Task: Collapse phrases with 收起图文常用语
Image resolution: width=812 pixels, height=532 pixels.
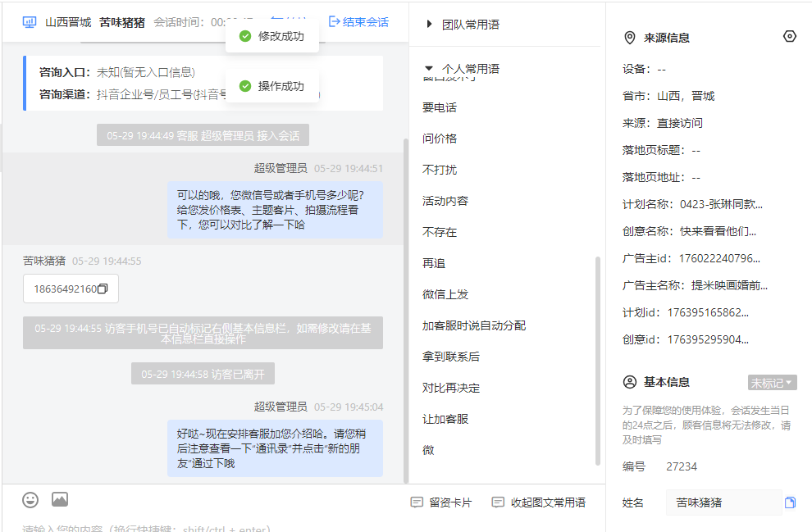Action: [x=539, y=502]
